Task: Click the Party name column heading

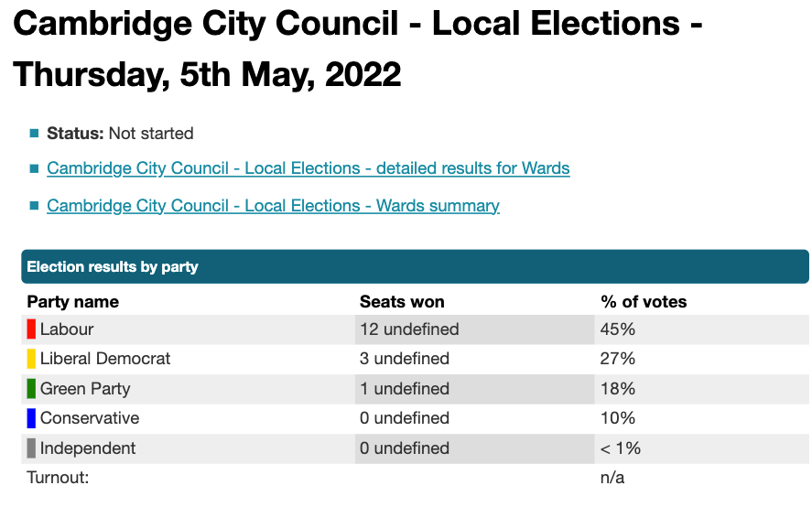Action: pos(73,301)
